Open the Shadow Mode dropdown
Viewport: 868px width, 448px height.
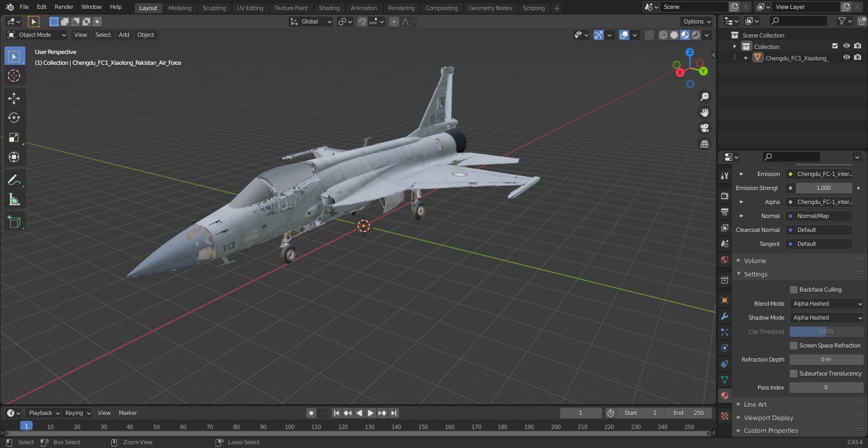827,318
